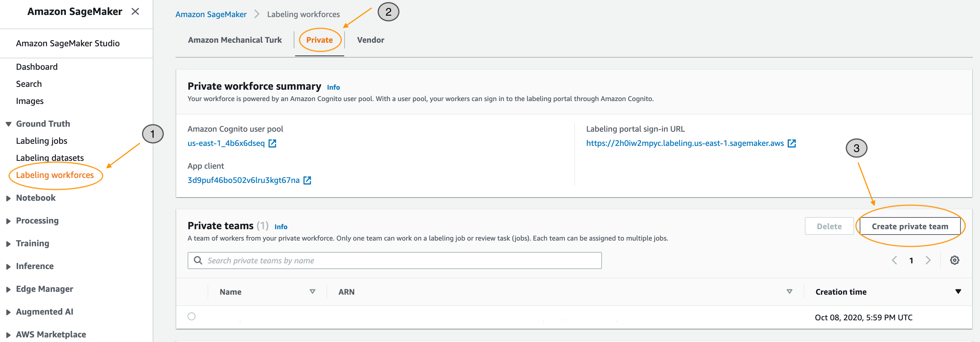Expand the AWS Marketplace section
Image resolution: width=980 pixels, height=342 pixels.
[9, 335]
